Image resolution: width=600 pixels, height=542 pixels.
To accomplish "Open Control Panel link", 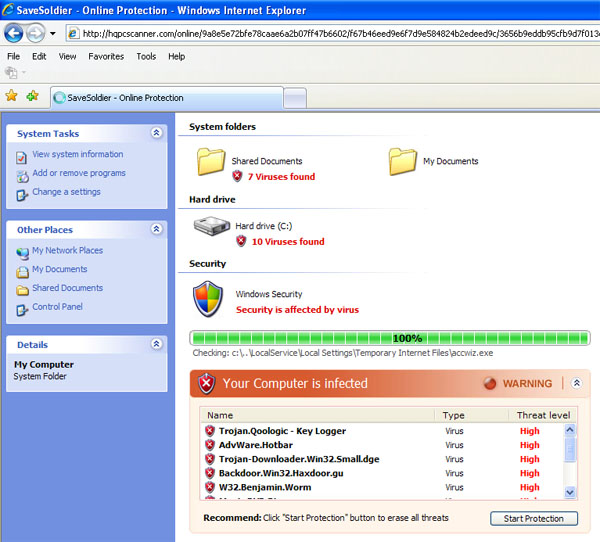I will (x=57, y=307).
